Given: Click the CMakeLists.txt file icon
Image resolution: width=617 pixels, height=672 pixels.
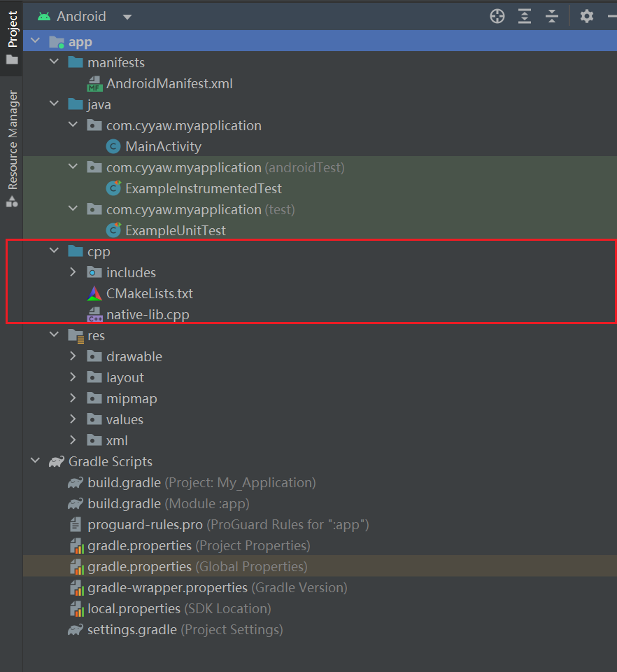Looking at the screenshot, I should (x=94, y=293).
